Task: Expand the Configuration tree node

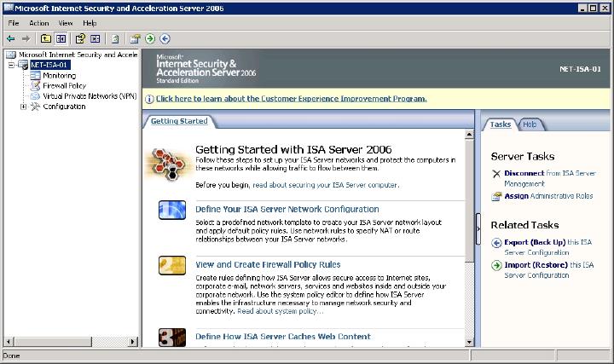Action: (24, 107)
